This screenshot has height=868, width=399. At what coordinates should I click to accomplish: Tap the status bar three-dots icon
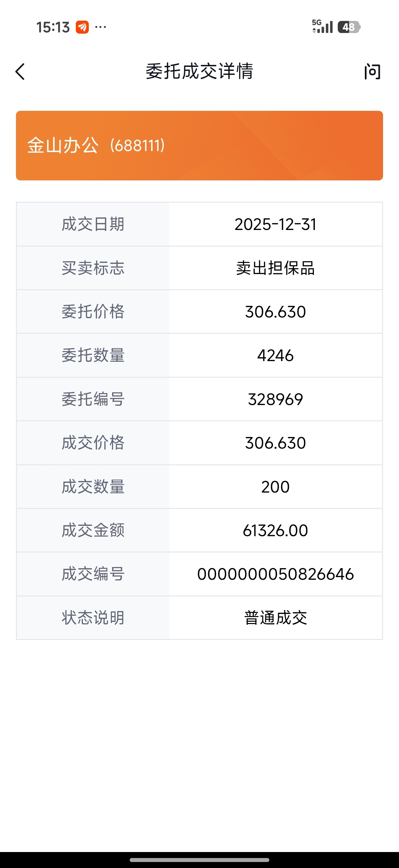(101, 27)
